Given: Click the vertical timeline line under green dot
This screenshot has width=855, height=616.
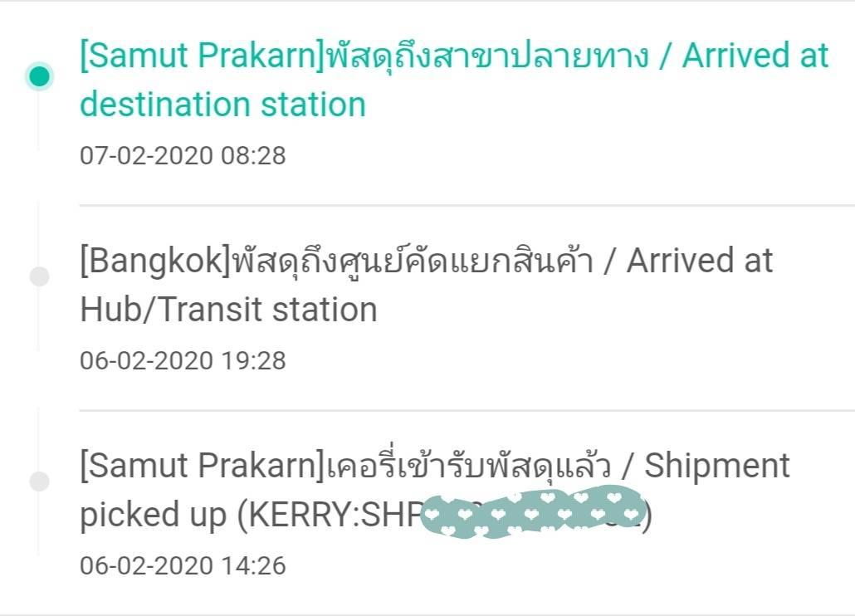Looking at the screenshot, I should [38, 120].
